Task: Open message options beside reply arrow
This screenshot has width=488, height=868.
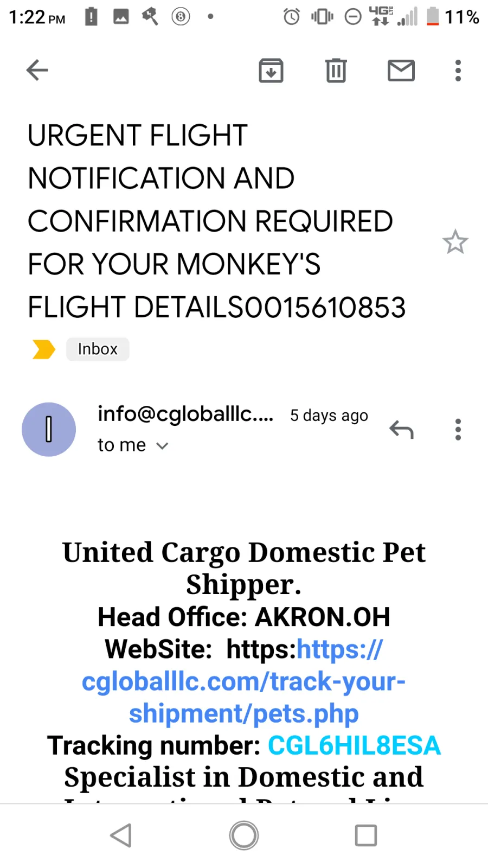Action: coord(458,429)
